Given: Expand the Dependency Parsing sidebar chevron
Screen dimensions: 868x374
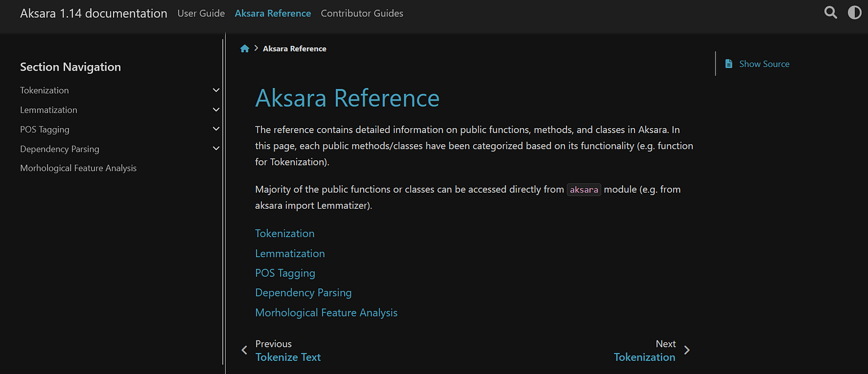Looking at the screenshot, I should (x=216, y=149).
